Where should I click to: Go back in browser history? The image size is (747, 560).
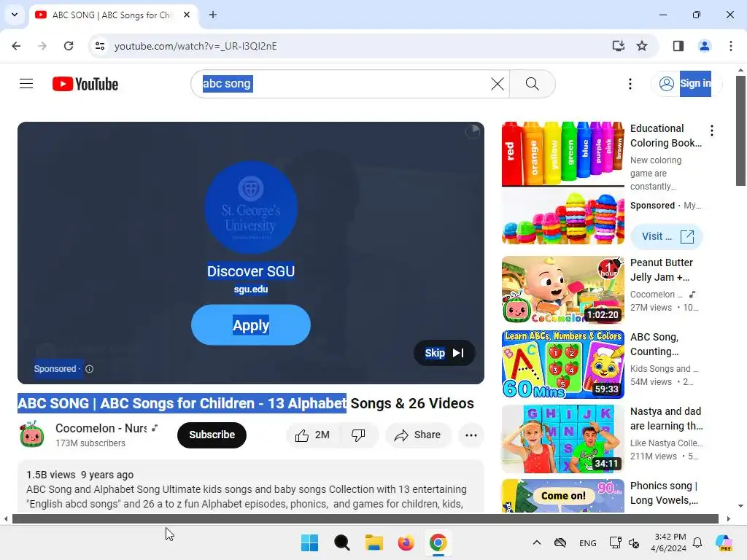click(x=16, y=46)
